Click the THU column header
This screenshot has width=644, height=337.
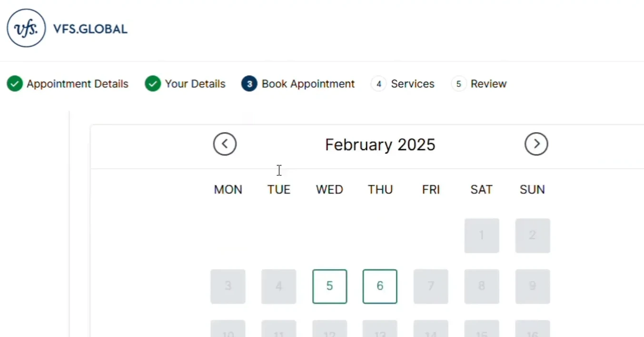[x=380, y=190]
